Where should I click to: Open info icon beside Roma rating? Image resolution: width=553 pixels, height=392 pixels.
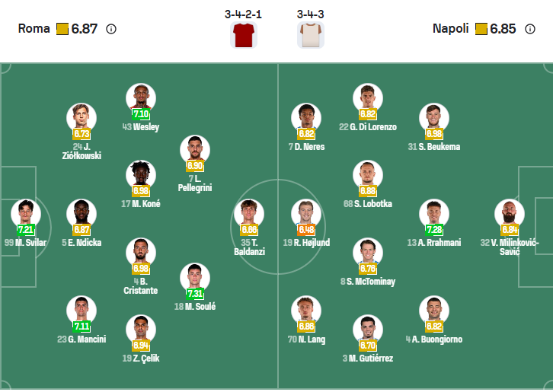click(111, 29)
